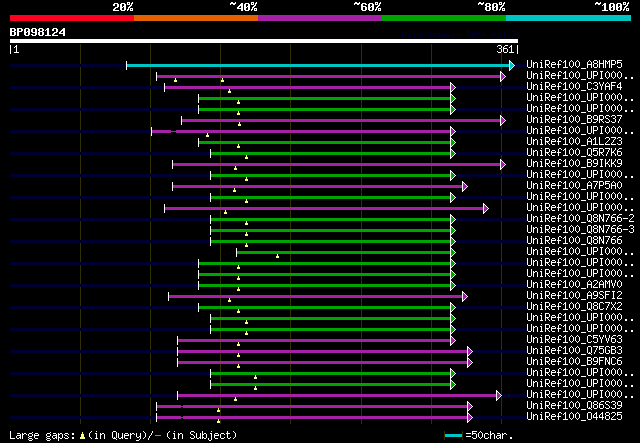640x443 pixels.
Task: Click the cyan ~100% legend color segment
Action: [568, 18]
